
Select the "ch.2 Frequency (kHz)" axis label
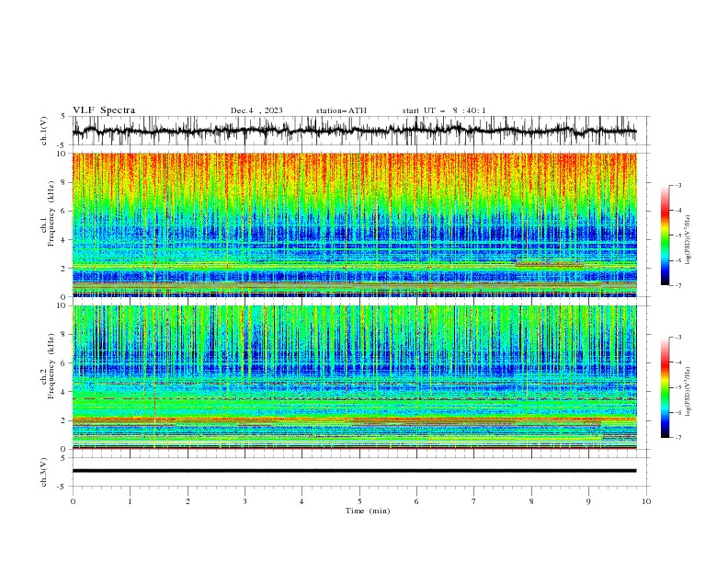pyautogui.click(x=47, y=366)
